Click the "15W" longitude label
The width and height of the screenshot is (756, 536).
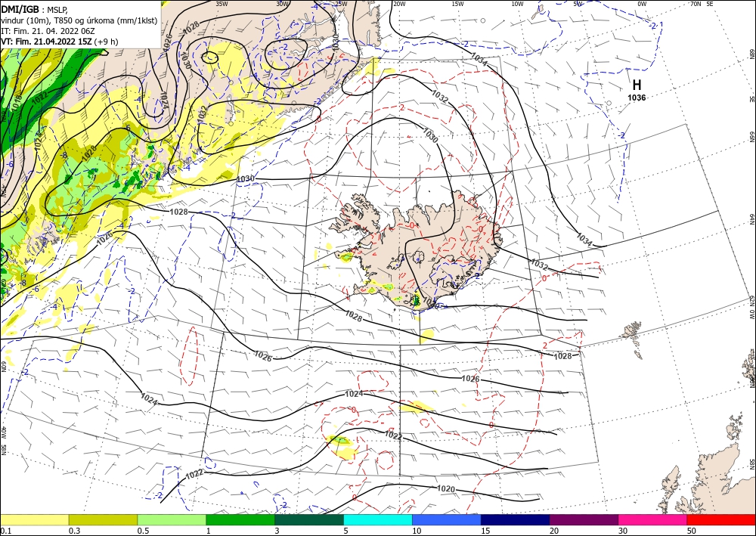(457, 3)
